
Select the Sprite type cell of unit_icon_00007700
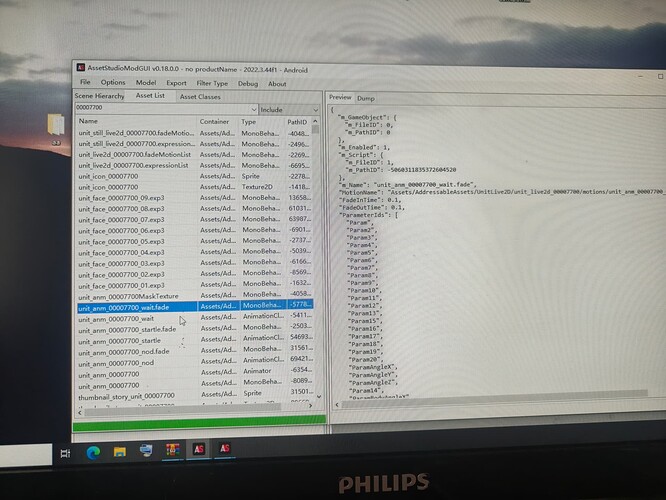(251, 176)
